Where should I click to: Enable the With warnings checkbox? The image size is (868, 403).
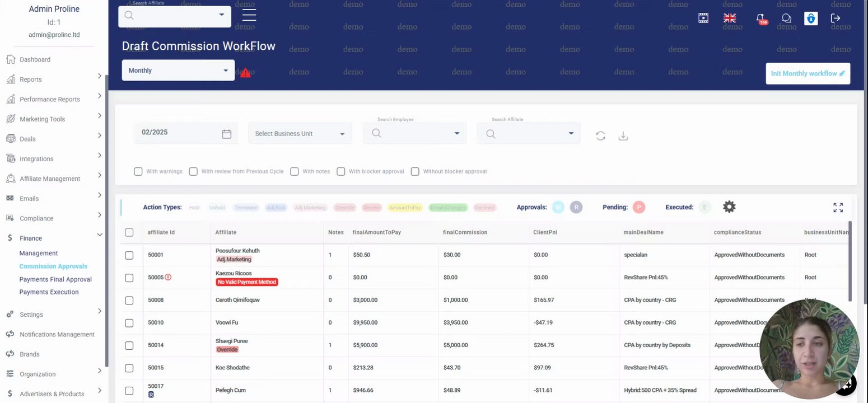(x=138, y=171)
